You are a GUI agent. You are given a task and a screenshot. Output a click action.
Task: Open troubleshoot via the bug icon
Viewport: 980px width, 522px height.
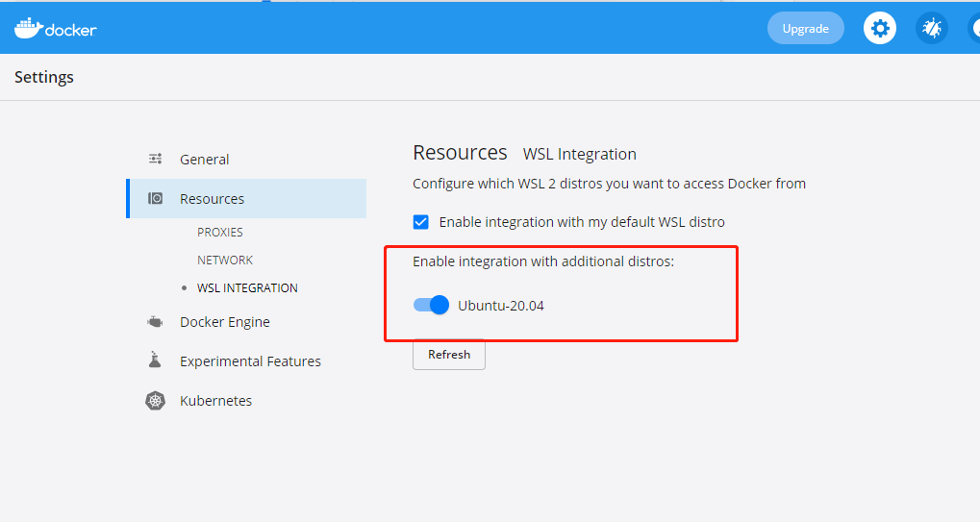pyautogui.click(x=931, y=28)
